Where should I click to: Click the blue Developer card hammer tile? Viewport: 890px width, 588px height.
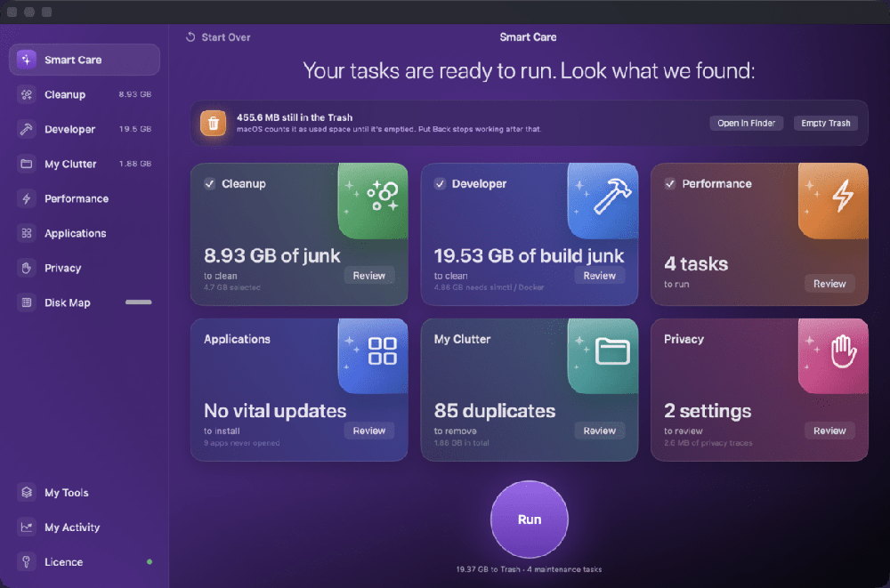pyautogui.click(x=603, y=201)
